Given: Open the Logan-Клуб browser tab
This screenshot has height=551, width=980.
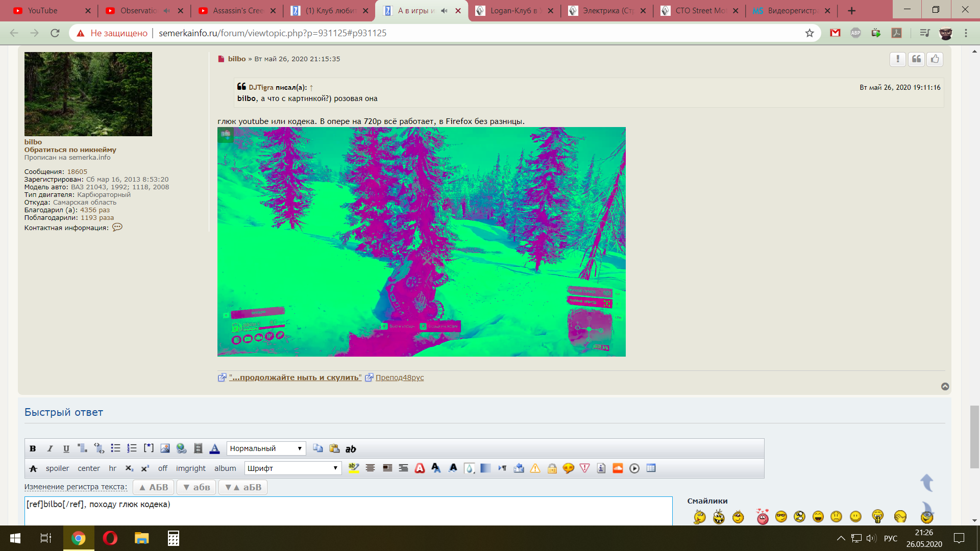Looking at the screenshot, I should (513, 11).
